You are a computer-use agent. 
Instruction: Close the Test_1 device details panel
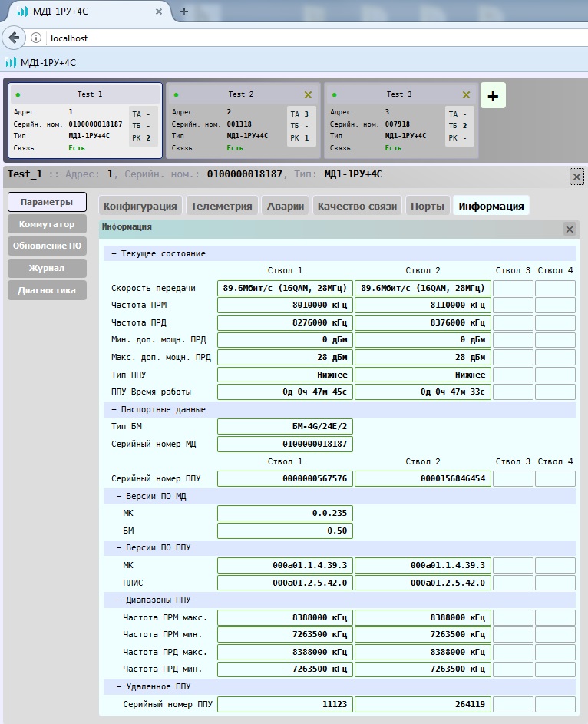pyautogui.click(x=576, y=177)
